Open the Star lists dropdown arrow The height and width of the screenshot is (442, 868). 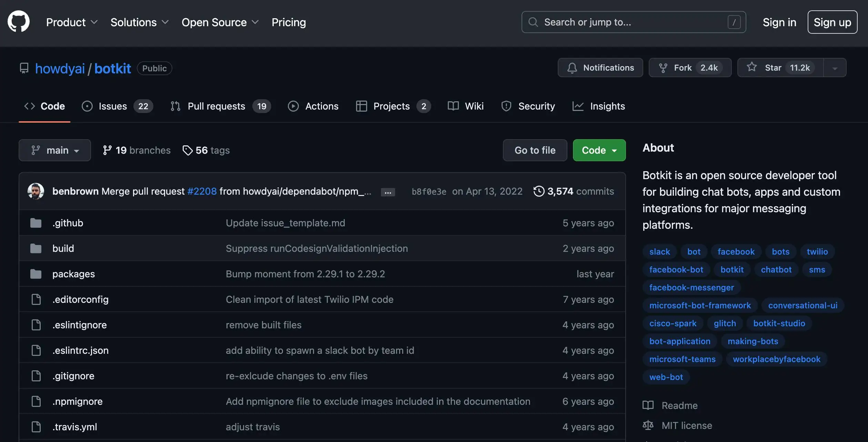coord(835,68)
